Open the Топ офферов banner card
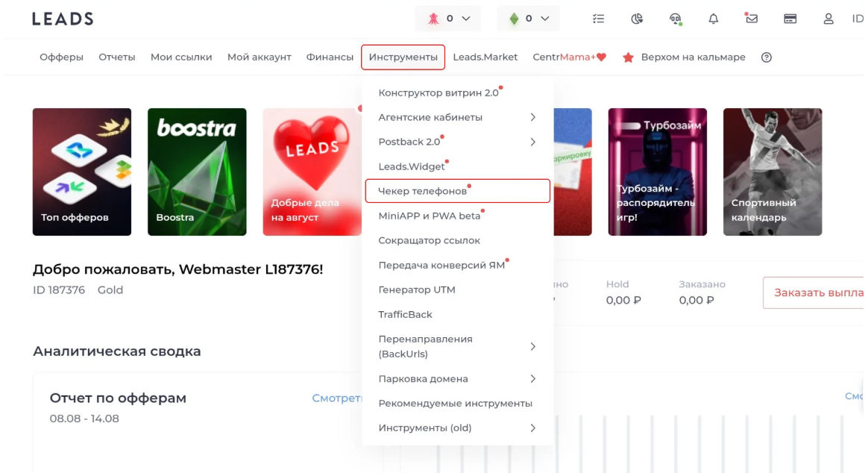The height and width of the screenshot is (473, 868). pos(82,172)
